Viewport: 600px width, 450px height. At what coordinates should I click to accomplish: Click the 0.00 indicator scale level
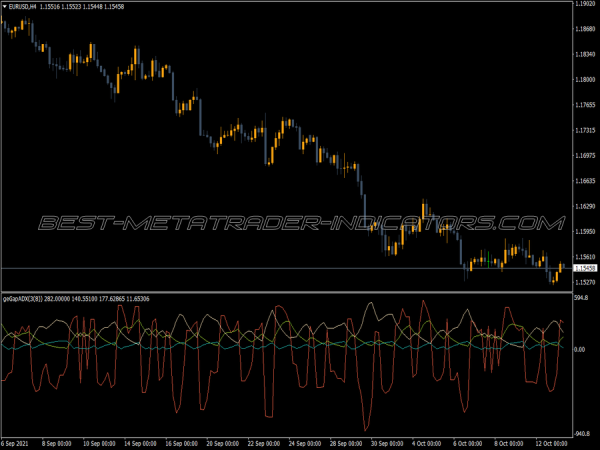(581, 349)
